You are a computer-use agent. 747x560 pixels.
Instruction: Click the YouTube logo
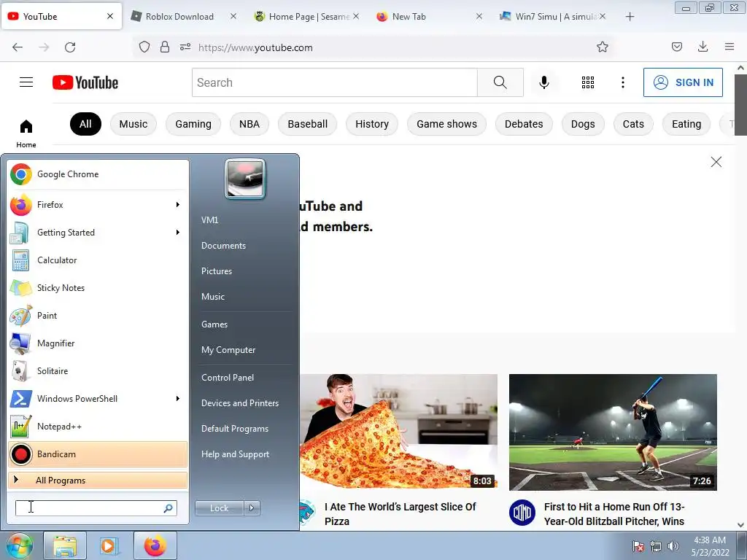coord(85,82)
